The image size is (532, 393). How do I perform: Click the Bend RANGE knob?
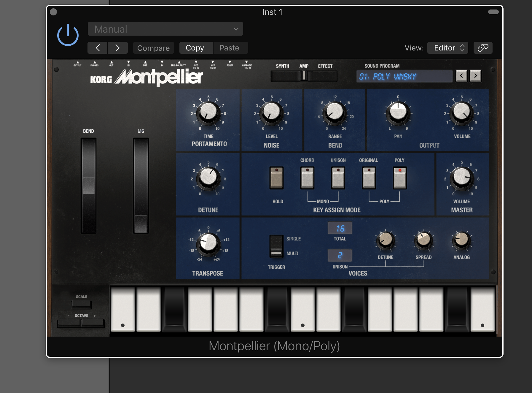pyautogui.click(x=335, y=113)
